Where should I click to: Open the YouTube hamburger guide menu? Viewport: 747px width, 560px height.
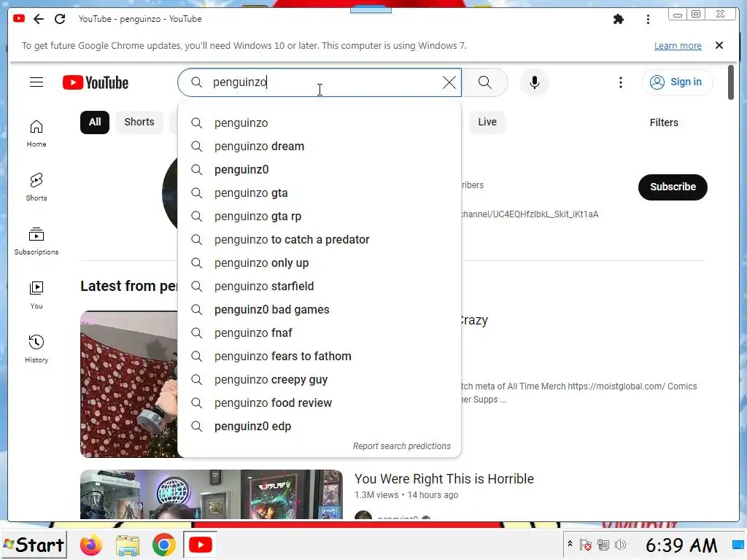tap(36, 82)
